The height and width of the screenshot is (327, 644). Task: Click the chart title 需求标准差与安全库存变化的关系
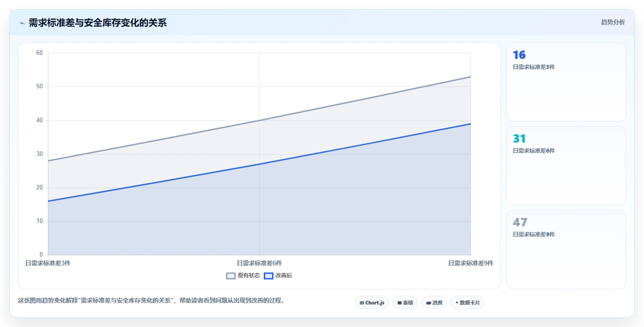click(98, 23)
